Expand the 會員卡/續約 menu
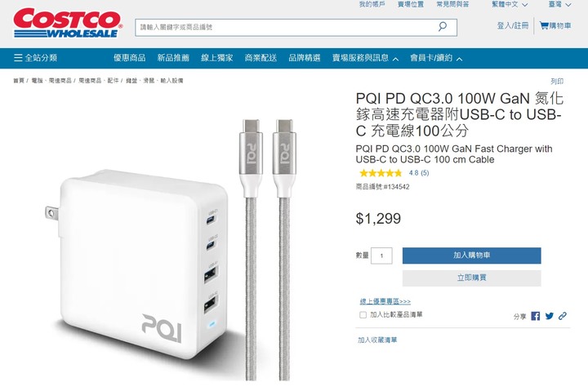Viewport: 588px width, 391px height. point(436,58)
